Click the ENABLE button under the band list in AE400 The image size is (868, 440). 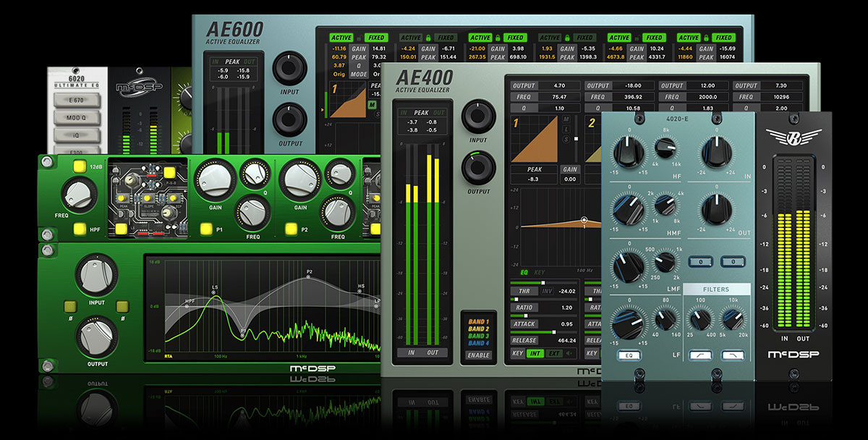click(x=478, y=355)
